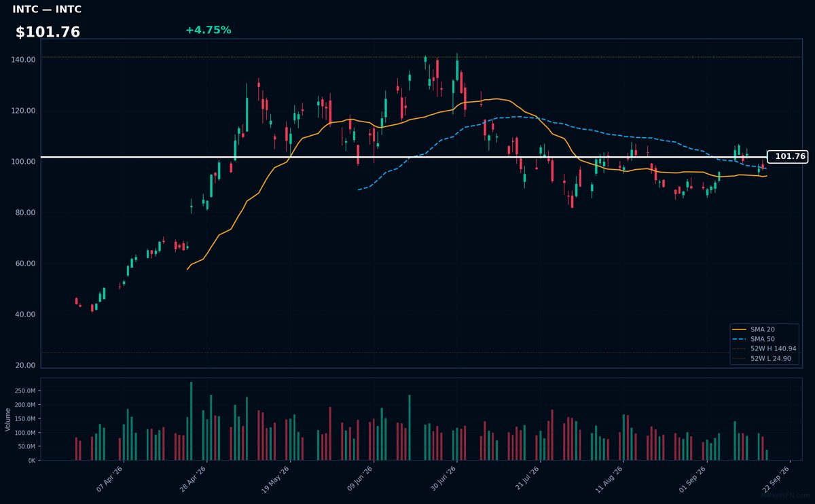The width and height of the screenshot is (815, 504).
Task: Click the 22 Sep '26 date label
Action: (776, 479)
